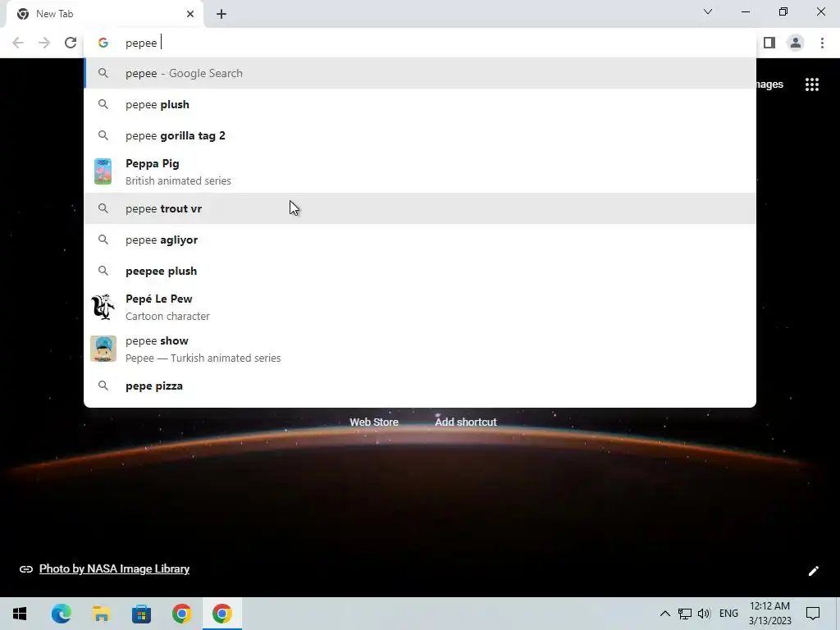Image resolution: width=840 pixels, height=630 pixels.
Task: Open the notification center icon
Action: pyautogui.click(x=813, y=614)
